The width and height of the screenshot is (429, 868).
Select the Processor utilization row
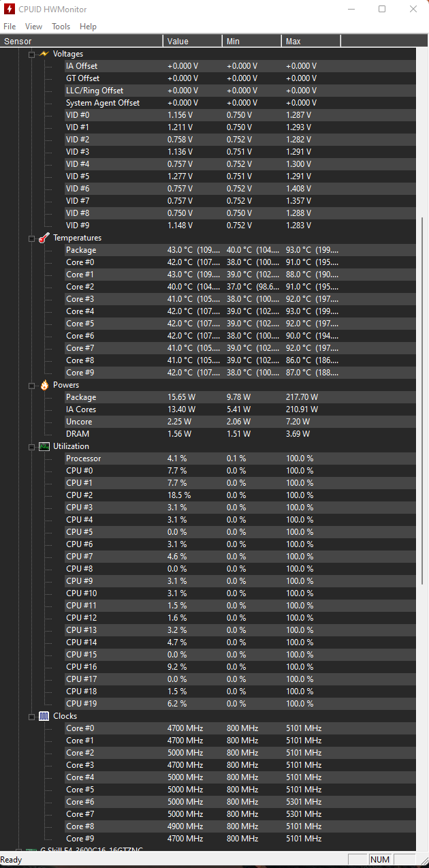click(240, 459)
